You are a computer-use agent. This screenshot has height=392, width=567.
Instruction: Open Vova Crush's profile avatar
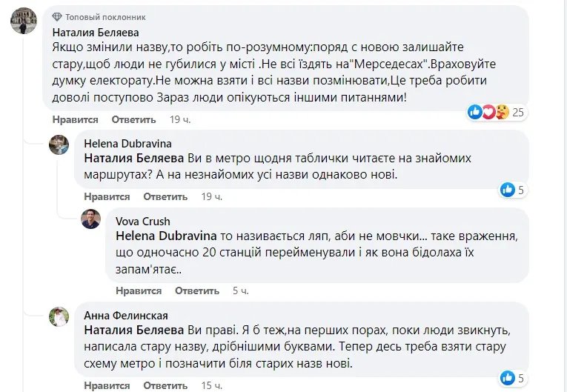click(x=90, y=219)
